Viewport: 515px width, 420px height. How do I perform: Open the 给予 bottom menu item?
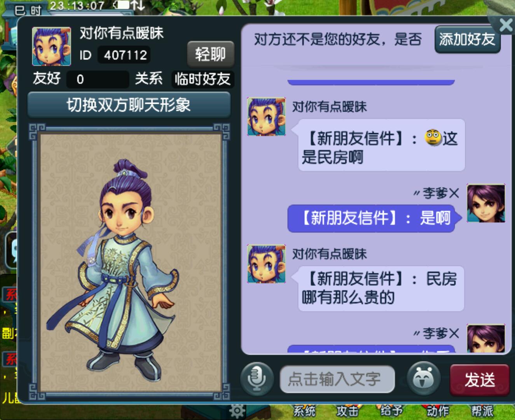(391, 411)
